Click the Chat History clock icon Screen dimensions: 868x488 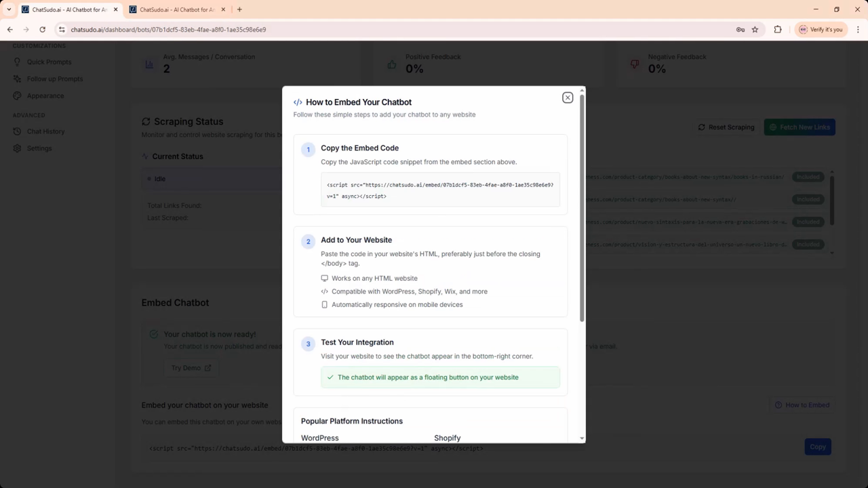pyautogui.click(x=18, y=131)
